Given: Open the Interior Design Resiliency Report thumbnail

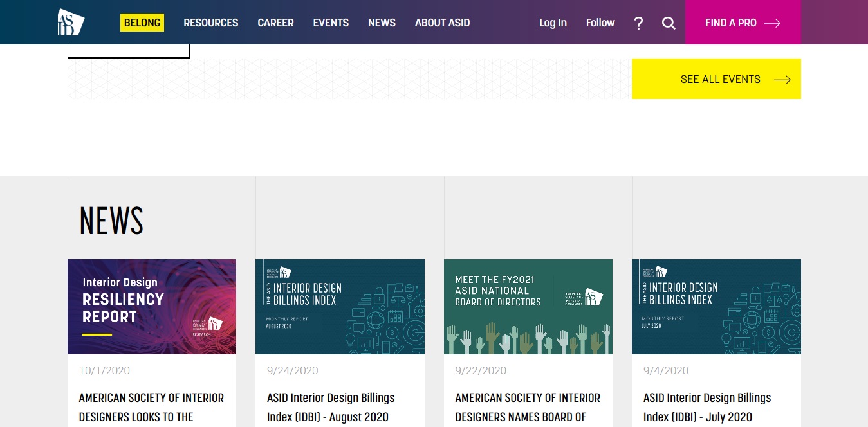Looking at the screenshot, I should (x=152, y=307).
